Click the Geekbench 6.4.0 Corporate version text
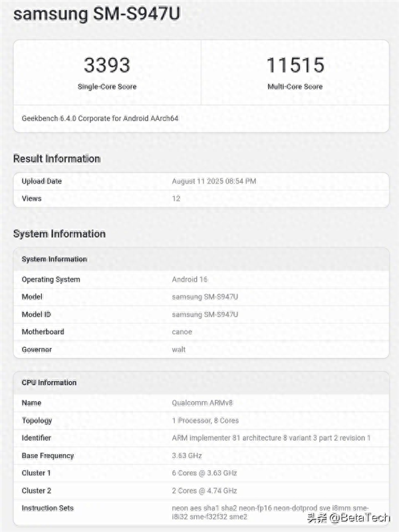Image resolution: width=399 pixels, height=532 pixels. click(x=100, y=118)
